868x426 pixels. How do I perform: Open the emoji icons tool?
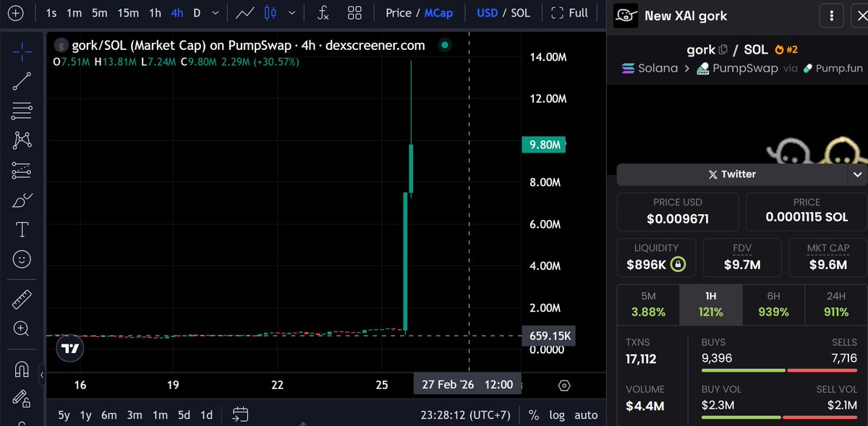click(22, 259)
